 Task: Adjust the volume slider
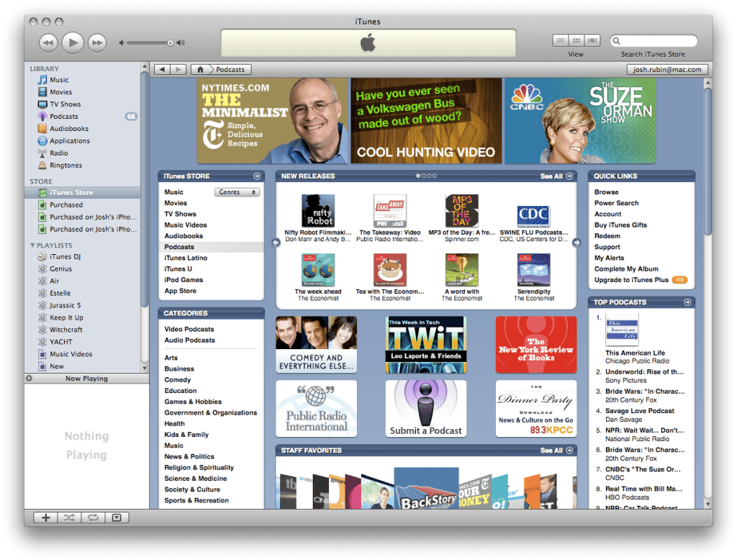point(171,43)
